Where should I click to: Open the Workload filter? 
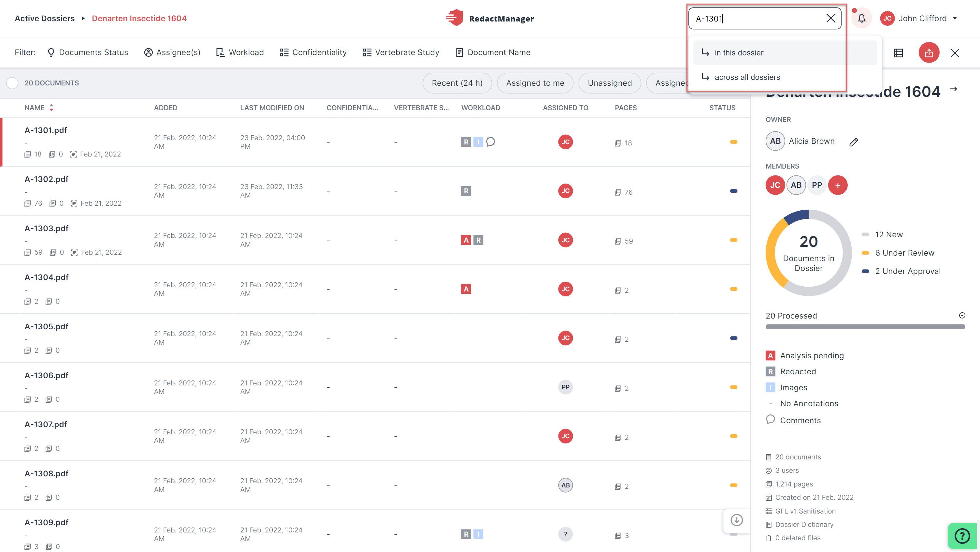(240, 52)
